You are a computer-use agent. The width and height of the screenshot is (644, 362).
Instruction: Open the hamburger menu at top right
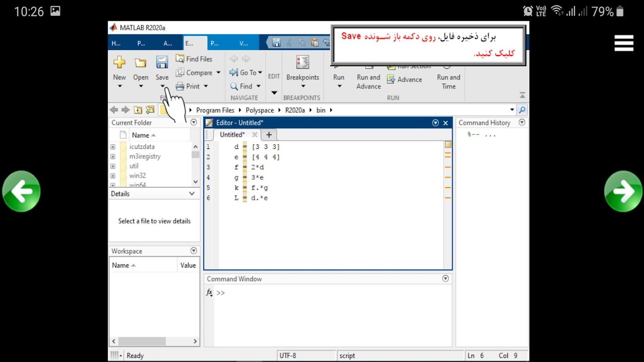coord(624,43)
